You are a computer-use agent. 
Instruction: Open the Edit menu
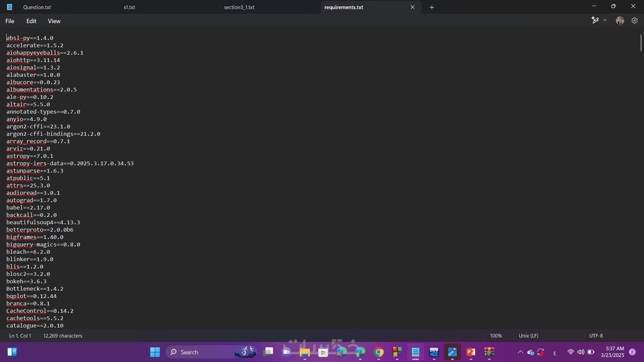pyautogui.click(x=31, y=21)
